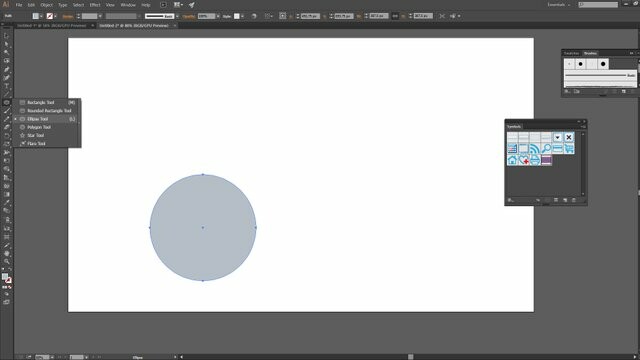The width and height of the screenshot is (640, 360).
Task: Select the Magic Wand tool
Action: click(7, 52)
